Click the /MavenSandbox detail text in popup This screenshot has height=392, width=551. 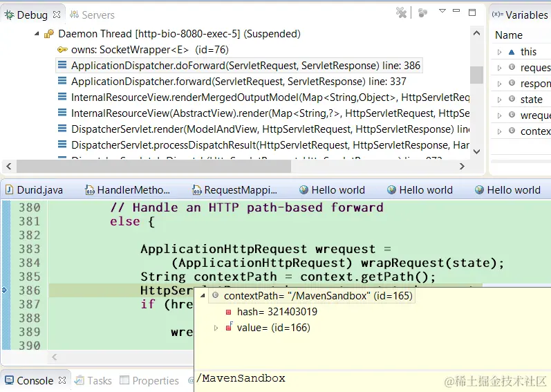coord(241,378)
